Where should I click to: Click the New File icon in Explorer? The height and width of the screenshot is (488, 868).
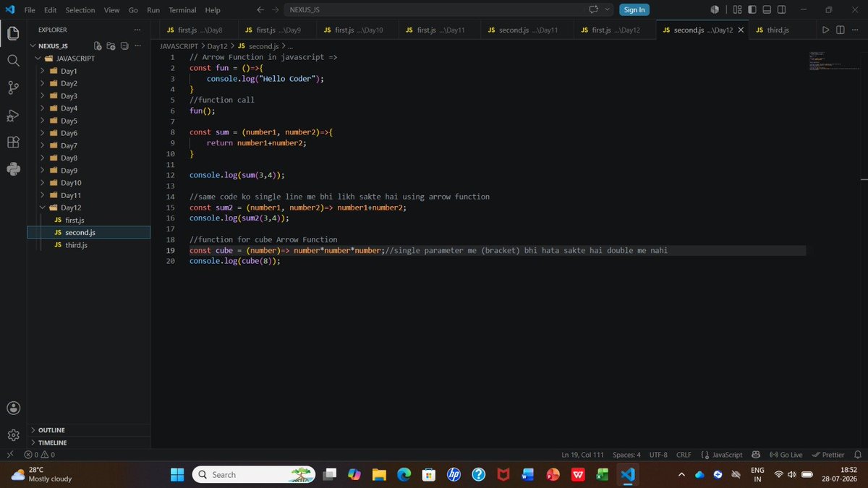pos(98,46)
